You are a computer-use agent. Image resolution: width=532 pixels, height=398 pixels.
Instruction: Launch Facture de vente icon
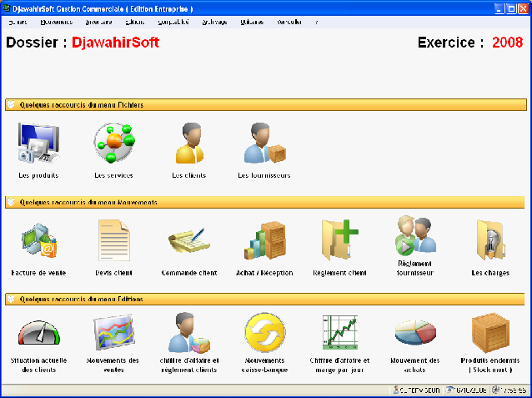coord(38,240)
